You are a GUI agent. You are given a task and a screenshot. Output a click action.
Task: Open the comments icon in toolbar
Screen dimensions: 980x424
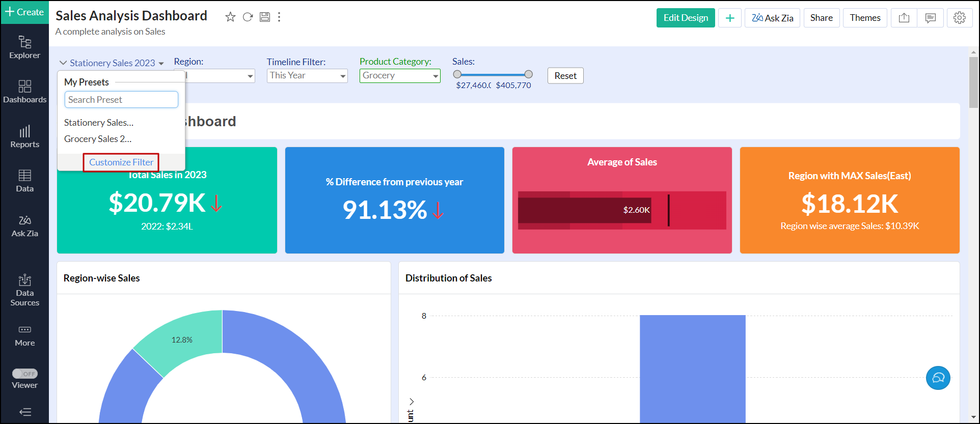point(930,18)
